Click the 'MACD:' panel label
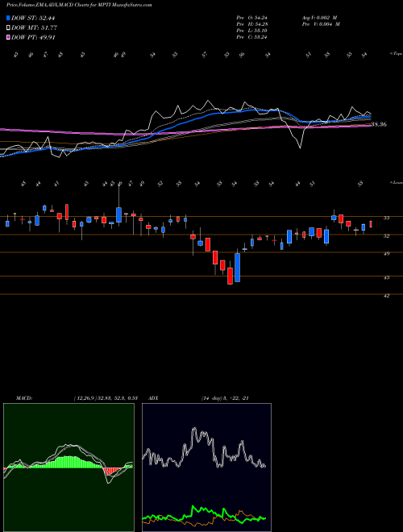Image resolution: width=403 pixels, height=532 pixels. tap(23, 398)
